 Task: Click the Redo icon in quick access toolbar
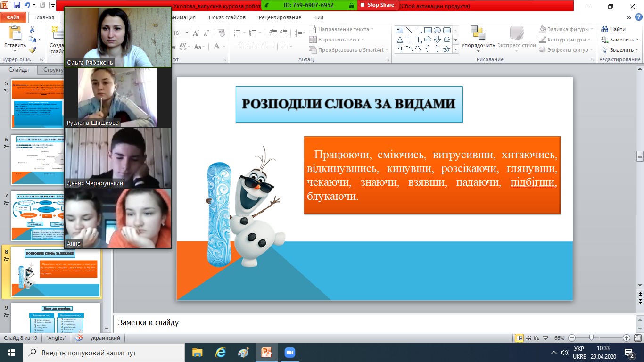[x=43, y=6]
